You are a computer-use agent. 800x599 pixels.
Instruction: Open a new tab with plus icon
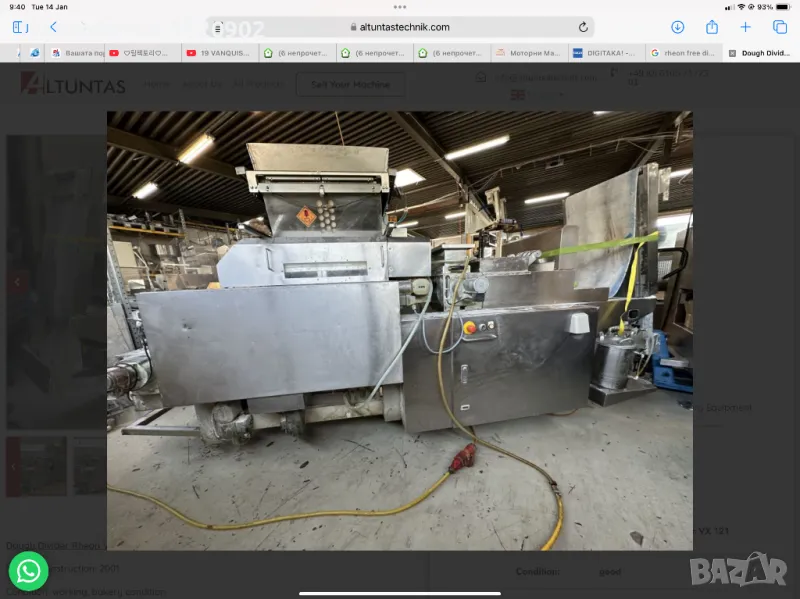click(745, 27)
